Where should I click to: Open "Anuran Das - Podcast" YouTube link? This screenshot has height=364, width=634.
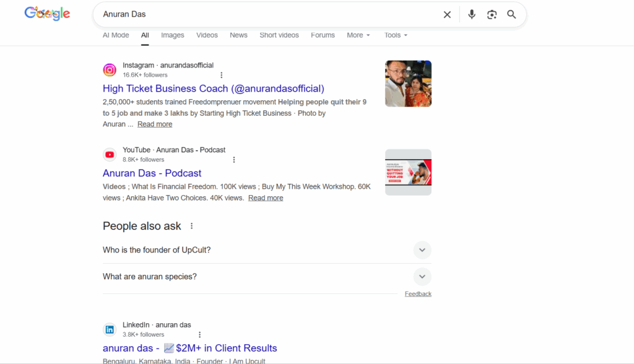(152, 173)
